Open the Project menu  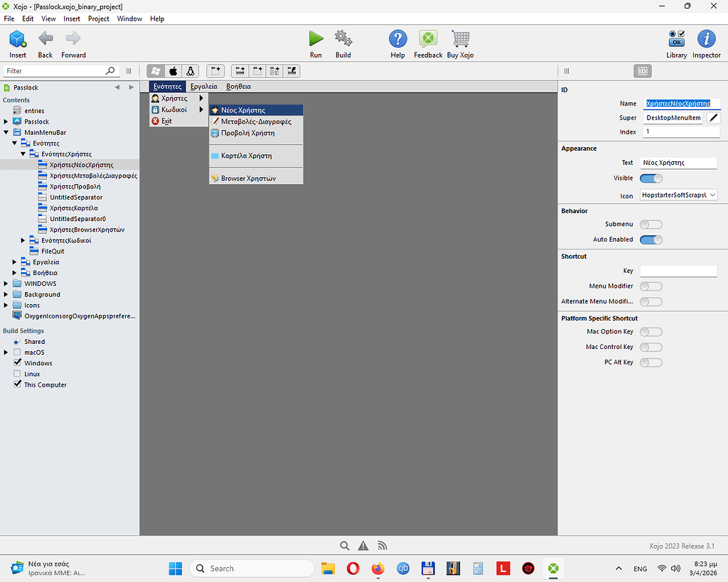pos(98,18)
